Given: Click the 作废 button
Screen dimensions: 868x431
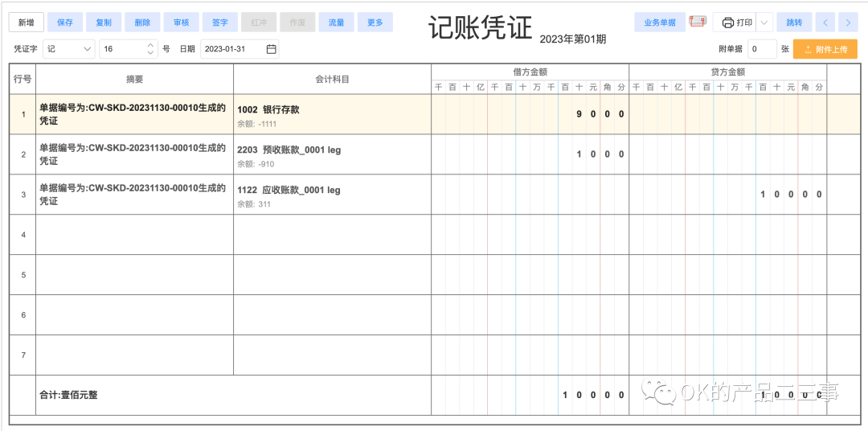Looking at the screenshot, I should (x=298, y=23).
